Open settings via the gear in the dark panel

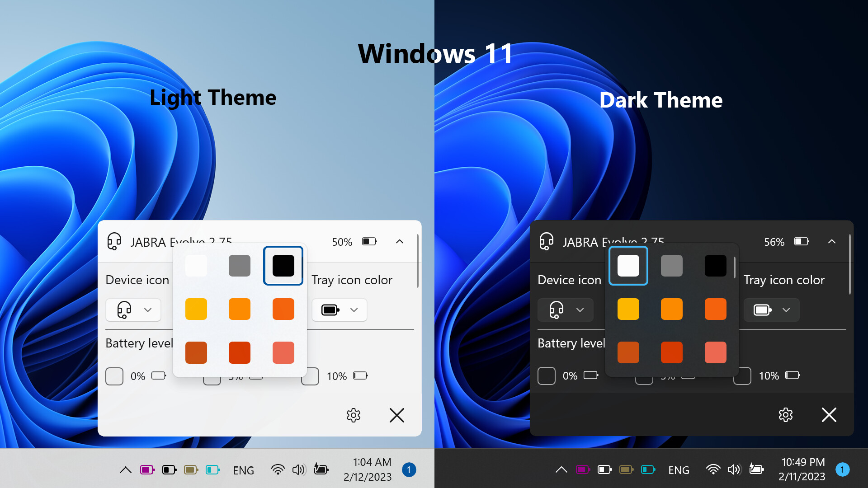pyautogui.click(x=786, y=415)
